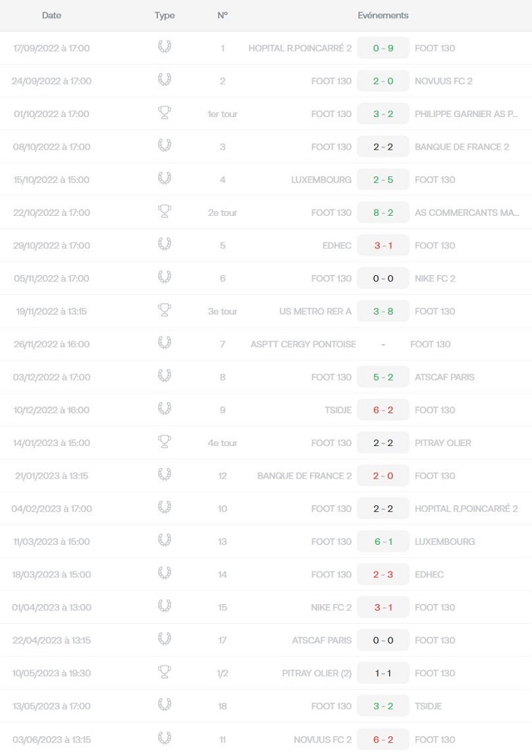Click the trophy icon for 4e tour match
This screenshot has height=756, width=532.
(164, 441)
